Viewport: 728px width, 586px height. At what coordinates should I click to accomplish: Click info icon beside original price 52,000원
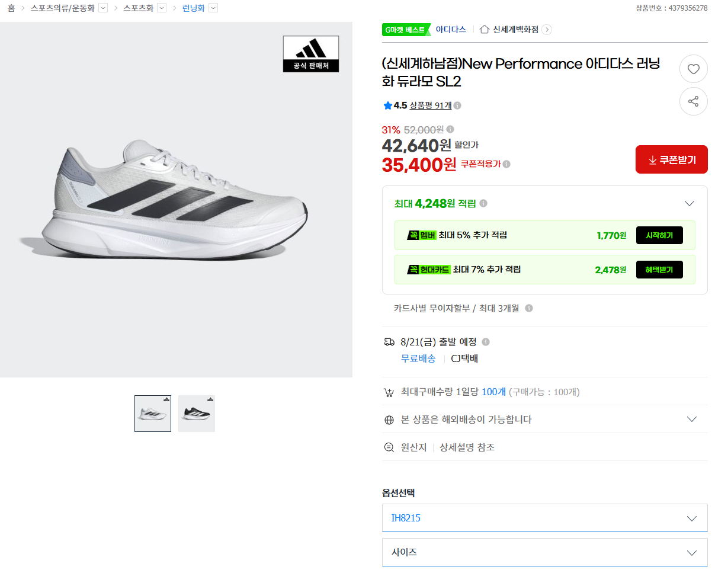point(450,129)
